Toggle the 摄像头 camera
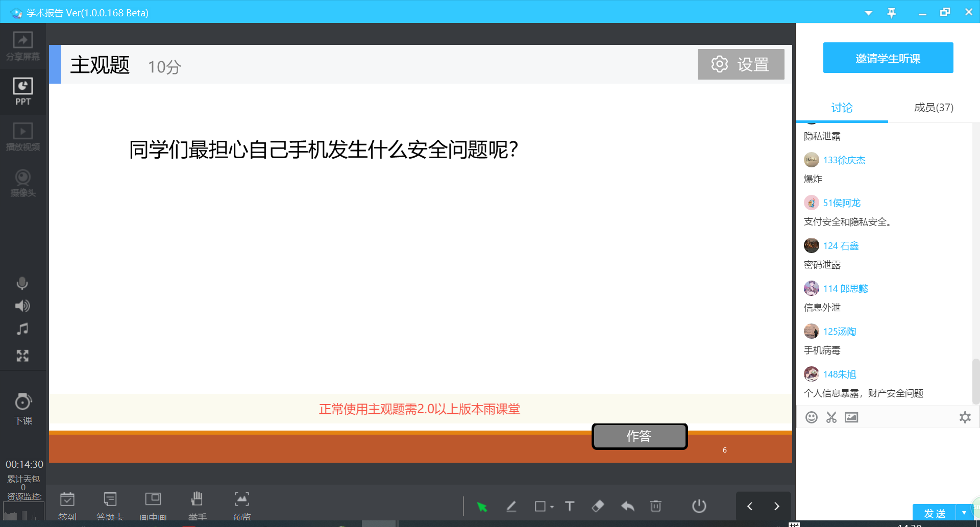The width and height of the screenshot is (980, 527). tap(23, 183)
